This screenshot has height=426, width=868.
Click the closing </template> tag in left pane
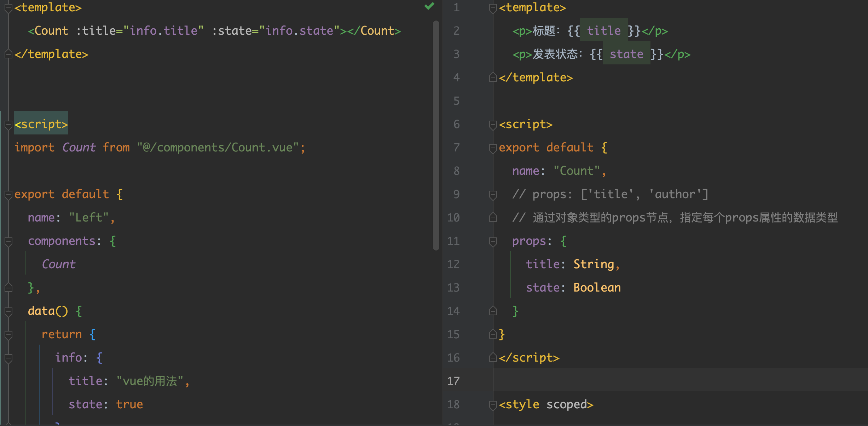pos(51,54)
